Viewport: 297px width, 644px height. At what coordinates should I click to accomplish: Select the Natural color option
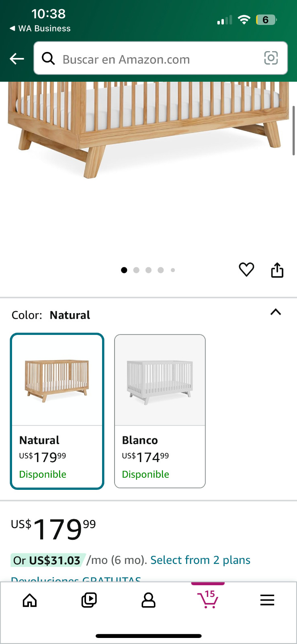tap(57, 411)
